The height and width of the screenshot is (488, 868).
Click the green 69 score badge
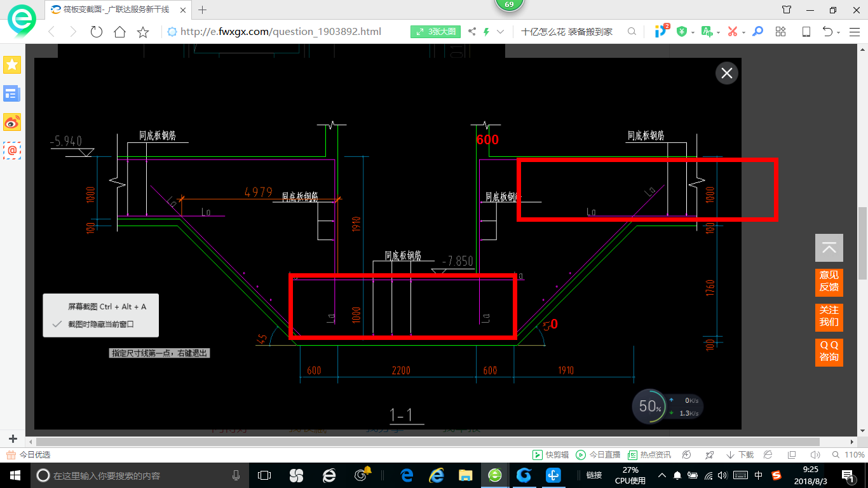click(509, 4)
